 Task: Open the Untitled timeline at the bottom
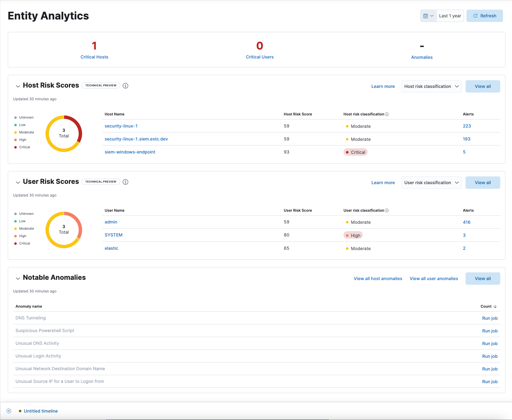(41, 411)
